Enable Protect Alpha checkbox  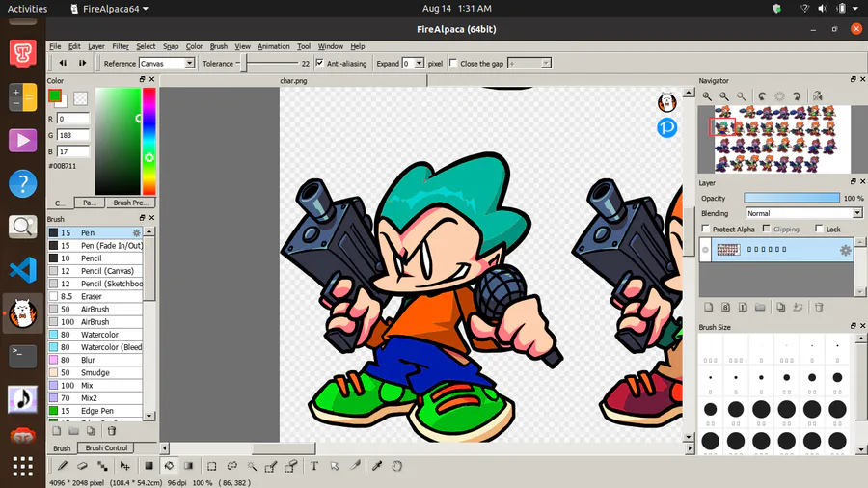click(x=705, y=229)
